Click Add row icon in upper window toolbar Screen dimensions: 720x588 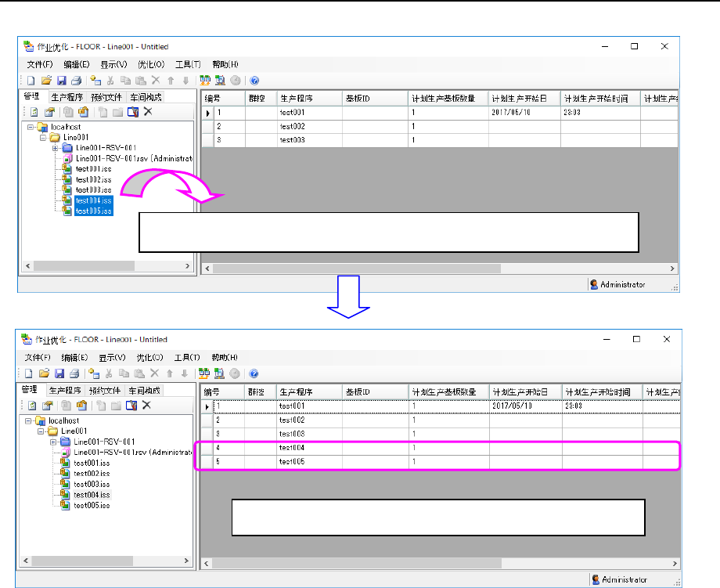[x=95, y=81]
